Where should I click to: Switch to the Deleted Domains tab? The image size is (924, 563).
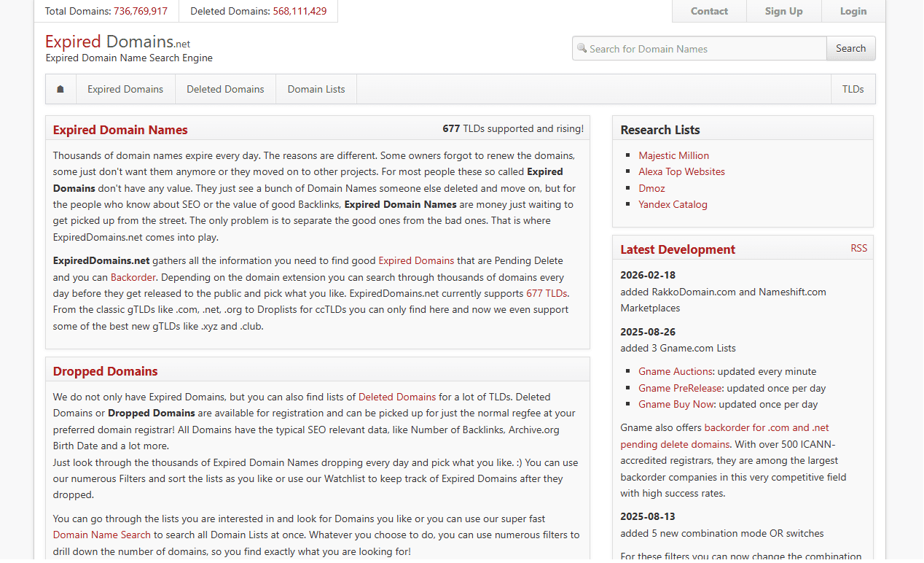[x=225, y=88]
